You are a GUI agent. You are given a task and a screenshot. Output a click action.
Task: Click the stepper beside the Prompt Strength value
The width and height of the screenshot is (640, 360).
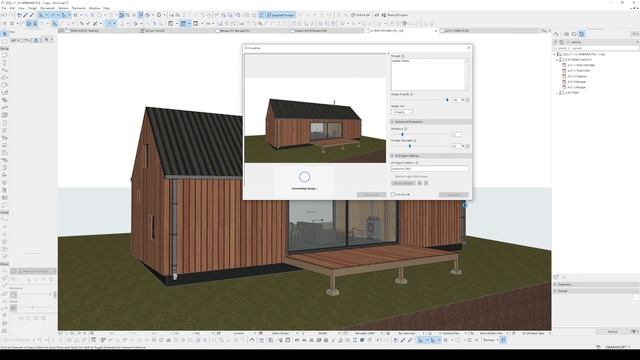coord(468,146)
